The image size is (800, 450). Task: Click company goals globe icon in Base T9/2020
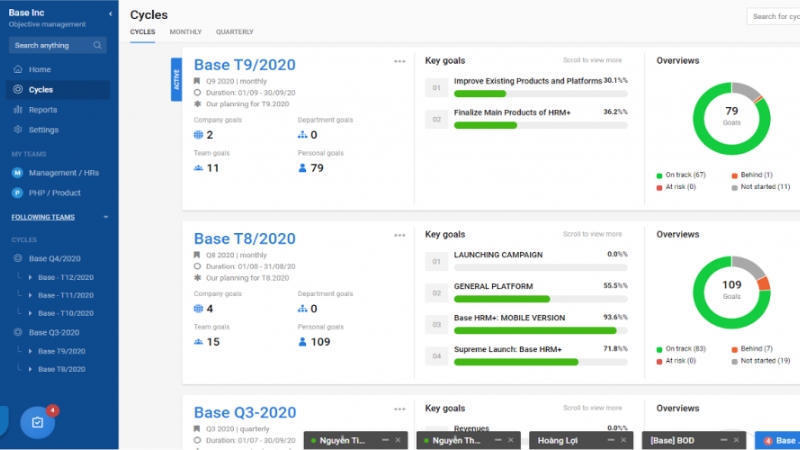pos(198,135)
